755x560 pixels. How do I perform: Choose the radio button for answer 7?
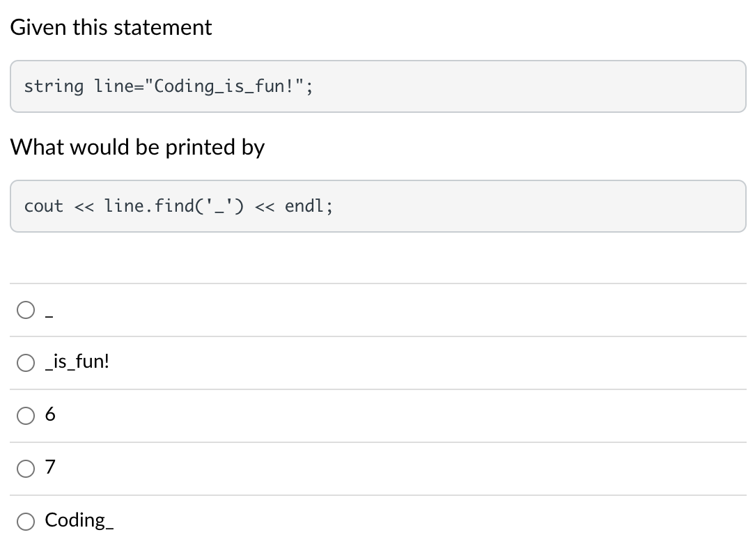pyautogui.click(x=26, y=469)
